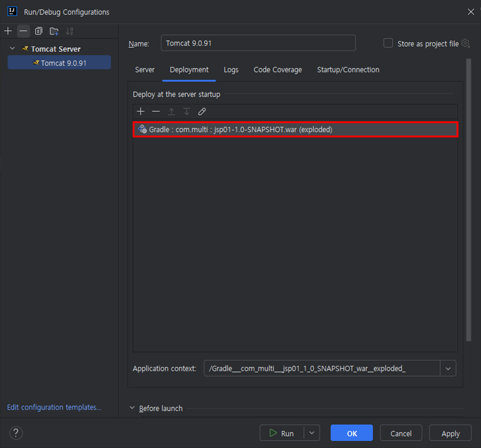This screenshot has height=448, width=481.
Task: Open the Application context dropdown
Action: tap(448, 368)
